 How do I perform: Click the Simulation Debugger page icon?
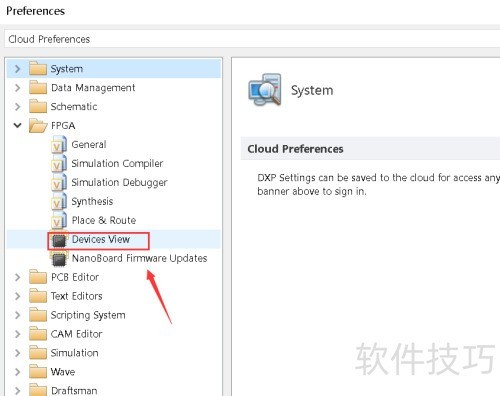click(59, 183)
